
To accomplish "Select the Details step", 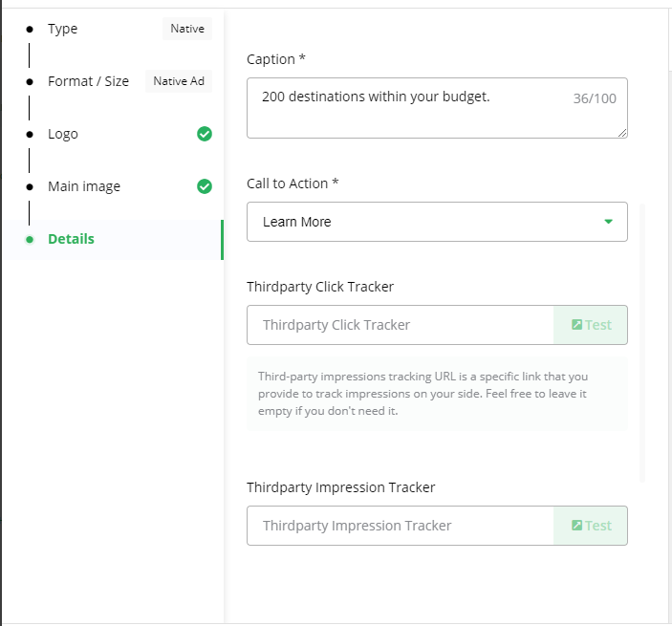I will pyautogui.click(x=71, y=239).
